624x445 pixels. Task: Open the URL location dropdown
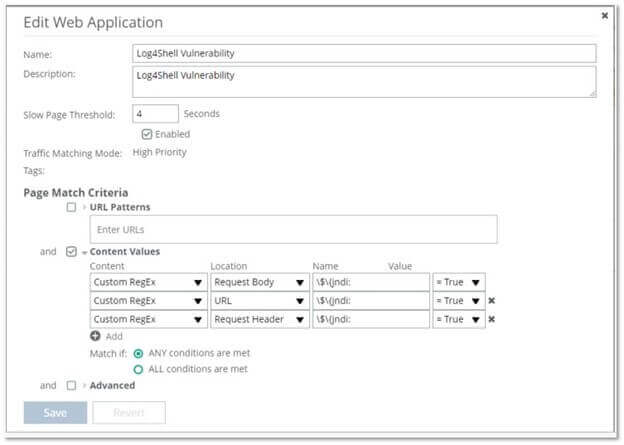pos(260,301)
